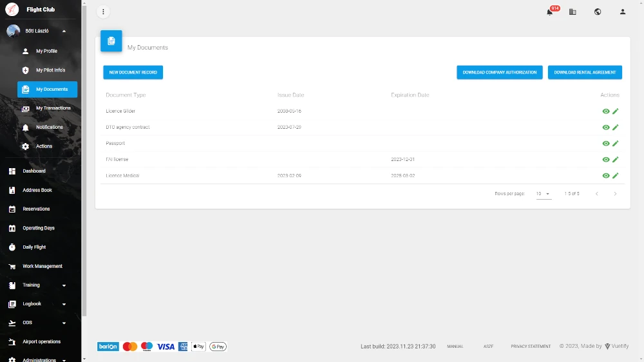Image resolution: width=644 pixels, height=362 pixels.
Task: Click the Flight Club logo
Action: [x=12, y=9]
